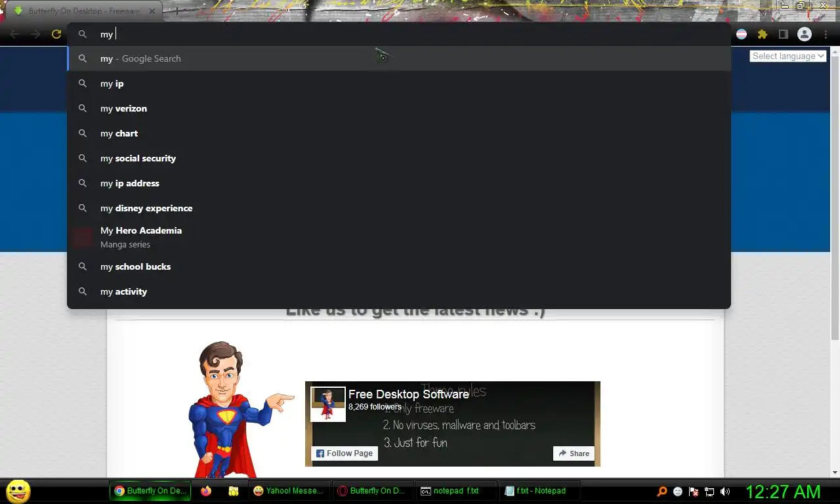Select the 'my school bucks' suggestion
The width and height of the screenshot is (840, 504).
point(399,266)
